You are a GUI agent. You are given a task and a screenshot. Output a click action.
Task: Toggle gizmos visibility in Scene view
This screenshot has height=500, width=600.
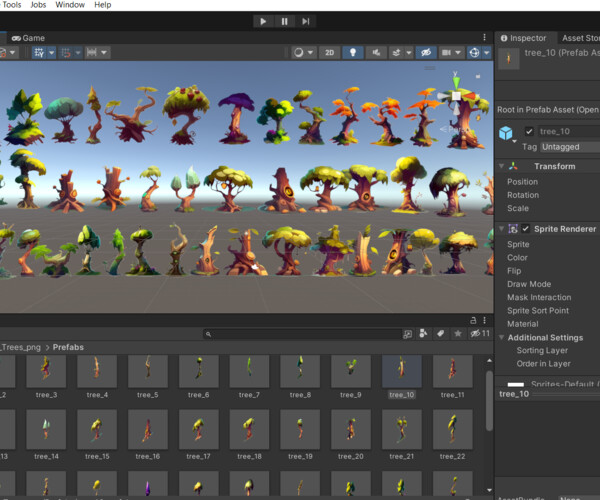tap(474, 52)
